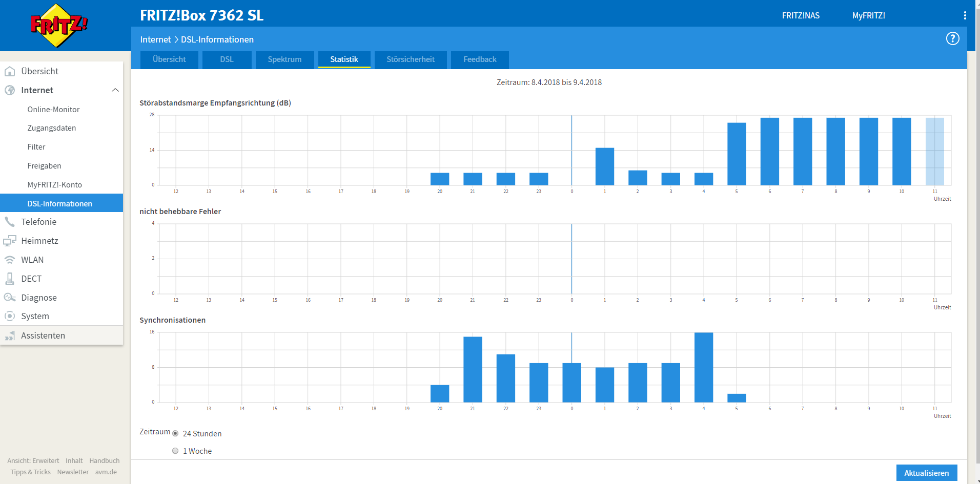Open MyFRITZ!-Konto submenu item

tap(54, 185)
